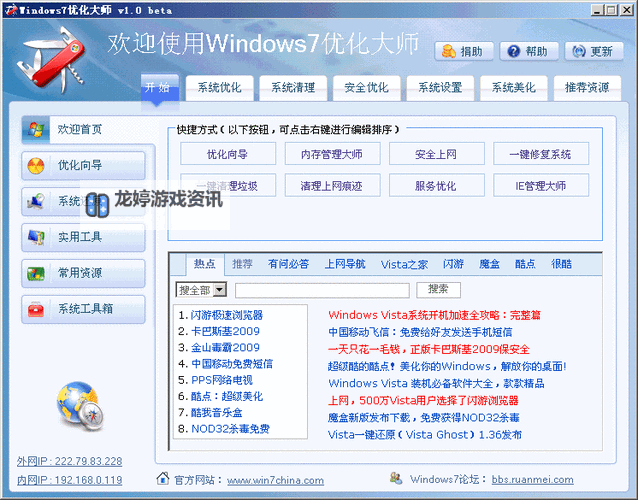Select the 闪游 tab
The height and width of the screenshot is (500, 638).
453,264
